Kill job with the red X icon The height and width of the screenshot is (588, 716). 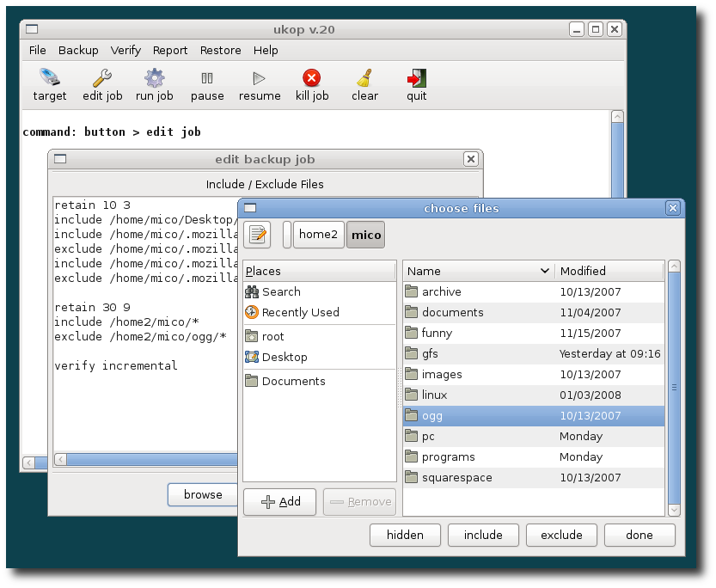(x=312, y=78)
